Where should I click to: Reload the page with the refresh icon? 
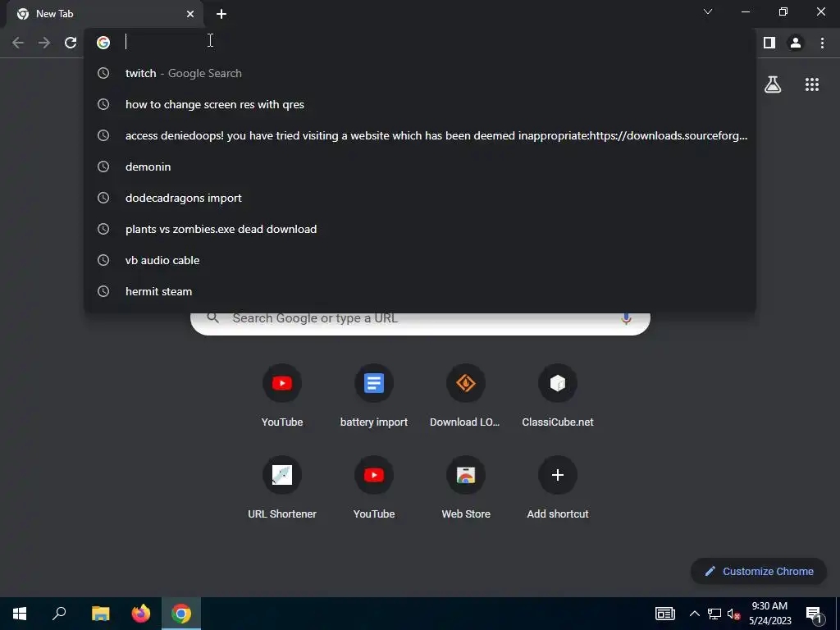click(71, 43)
